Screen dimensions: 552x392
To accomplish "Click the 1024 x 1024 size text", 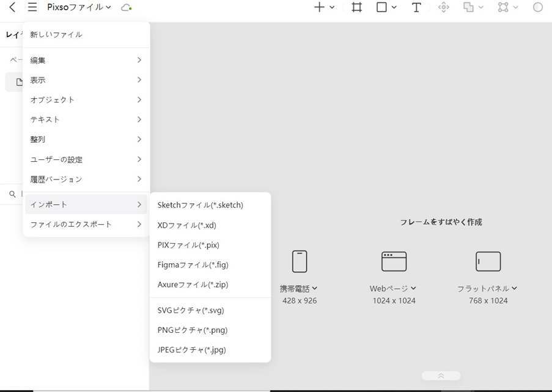I will tap(394, 300).
